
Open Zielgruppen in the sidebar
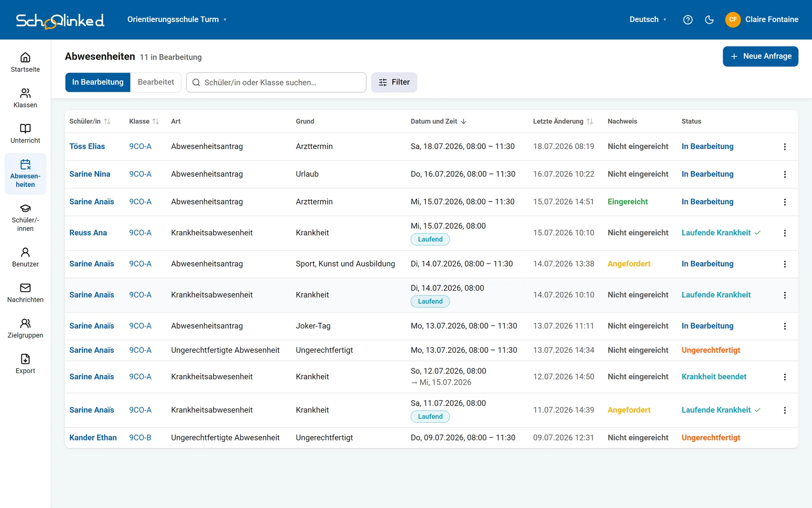coord(25,328)
